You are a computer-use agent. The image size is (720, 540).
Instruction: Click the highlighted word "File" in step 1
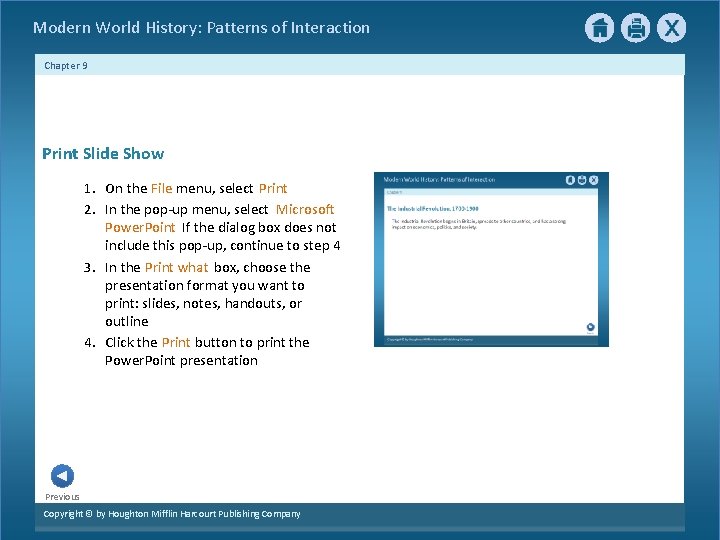click(x=161, y=188)
